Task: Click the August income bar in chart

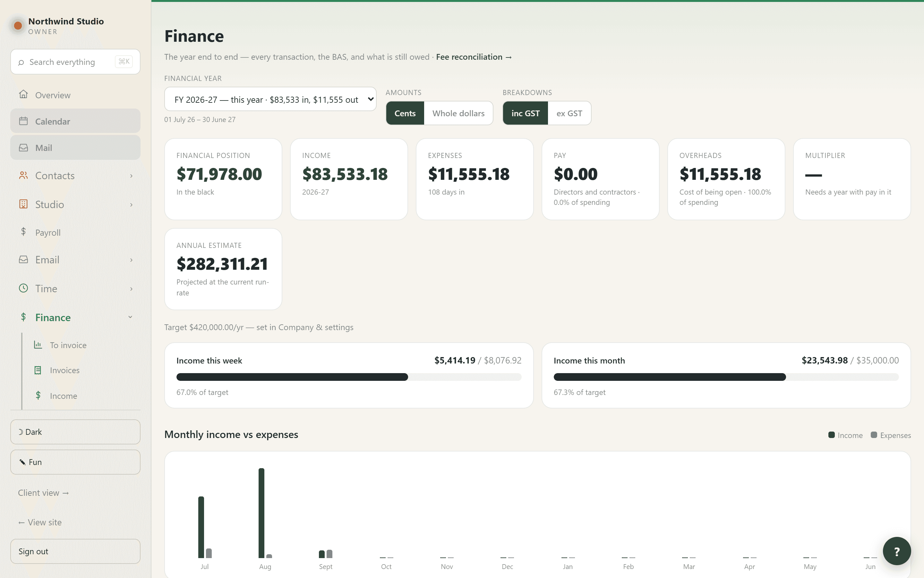Action: point(261,512)
